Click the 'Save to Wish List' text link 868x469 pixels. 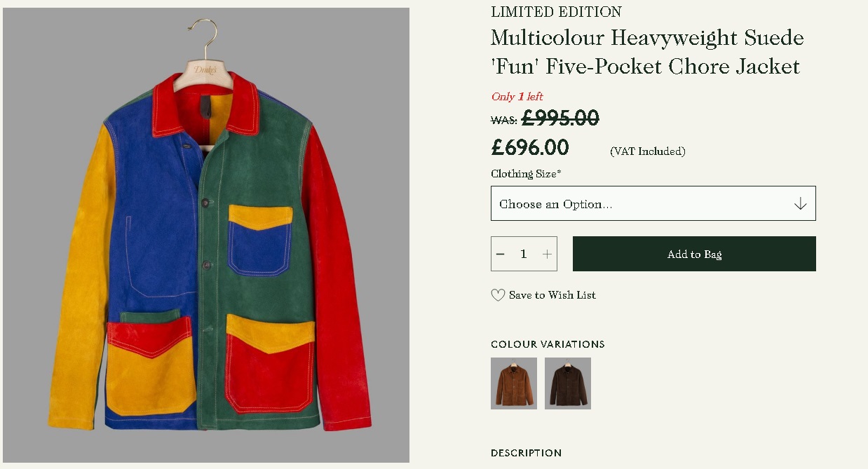tap(552, 295)
